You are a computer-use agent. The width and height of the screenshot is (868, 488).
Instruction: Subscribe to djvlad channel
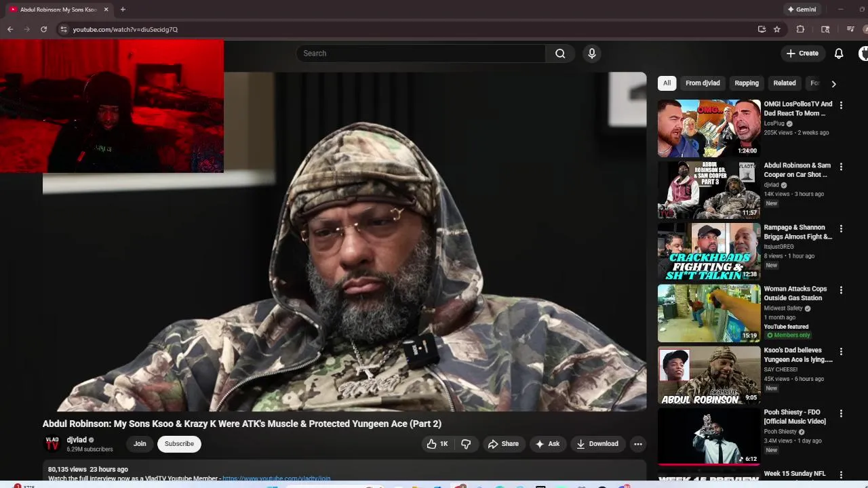coord(179,444)
